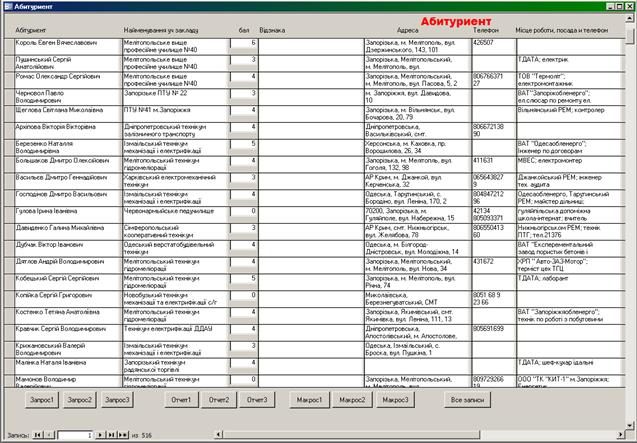
Task: Grab the vertical scrollbar thumb
Action: click(630, 35)
